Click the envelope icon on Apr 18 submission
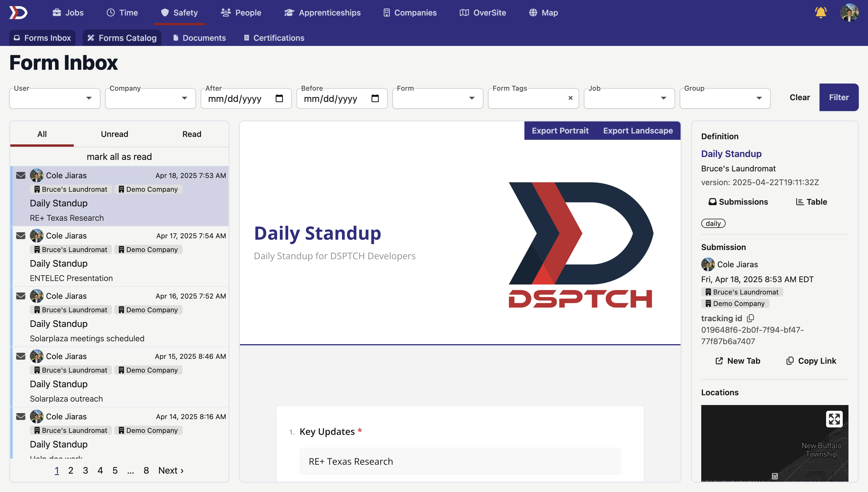 click(x=21, y=175)
